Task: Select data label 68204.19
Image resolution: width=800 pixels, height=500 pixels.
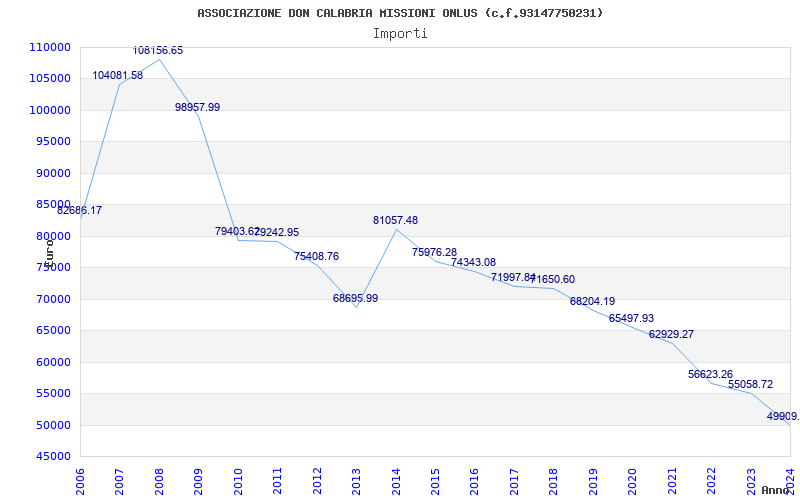Action: [x=592, y=302]
